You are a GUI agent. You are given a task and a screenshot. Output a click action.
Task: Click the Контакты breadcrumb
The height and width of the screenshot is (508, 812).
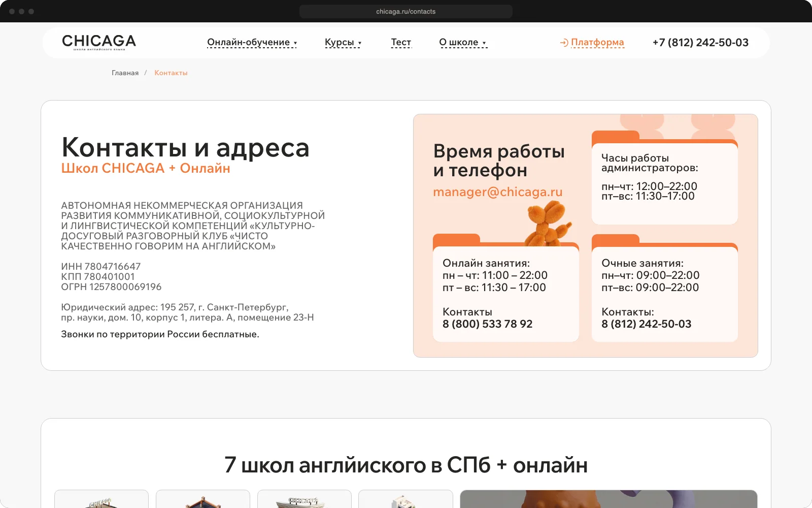pyautogui.click(x=171, y=73)
